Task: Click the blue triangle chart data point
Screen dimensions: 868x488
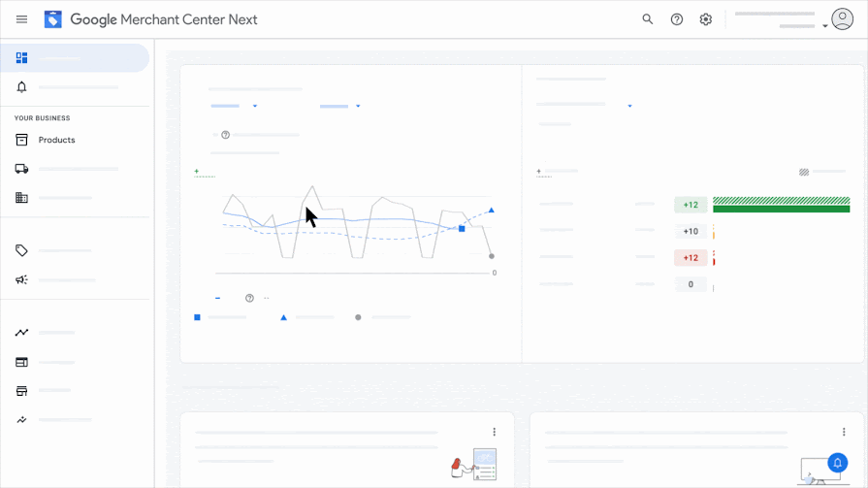Action: pyautogui.click(x=491, y=210)
